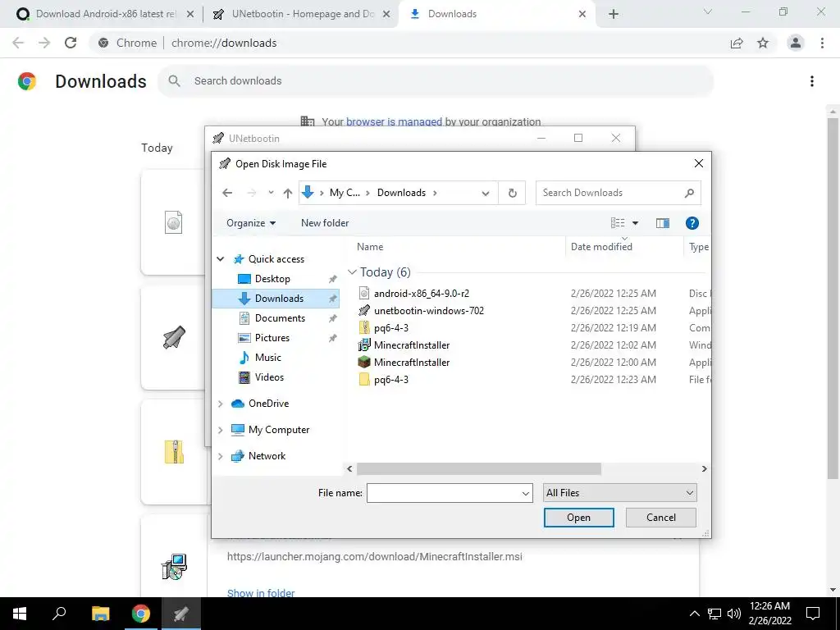Click the horizontal scrollbar in file list
Viewport: 840px width, 630px height.
click(x=478, y=468)
